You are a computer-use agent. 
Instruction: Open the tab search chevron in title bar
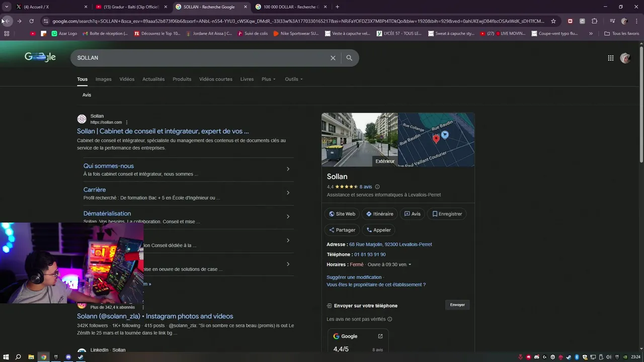[7, 7]
